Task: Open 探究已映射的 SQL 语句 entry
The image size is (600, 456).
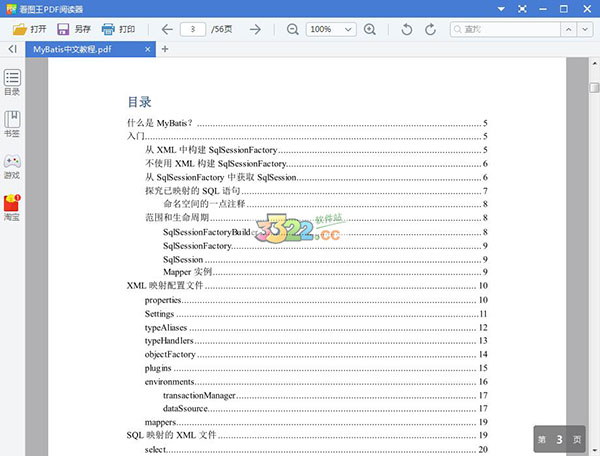Action: (x=316, y=191)
